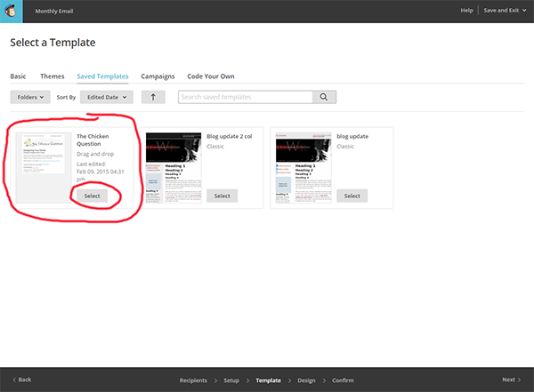Expand the Save and Exit menu

pyautogui.click(x=505, y=11)
